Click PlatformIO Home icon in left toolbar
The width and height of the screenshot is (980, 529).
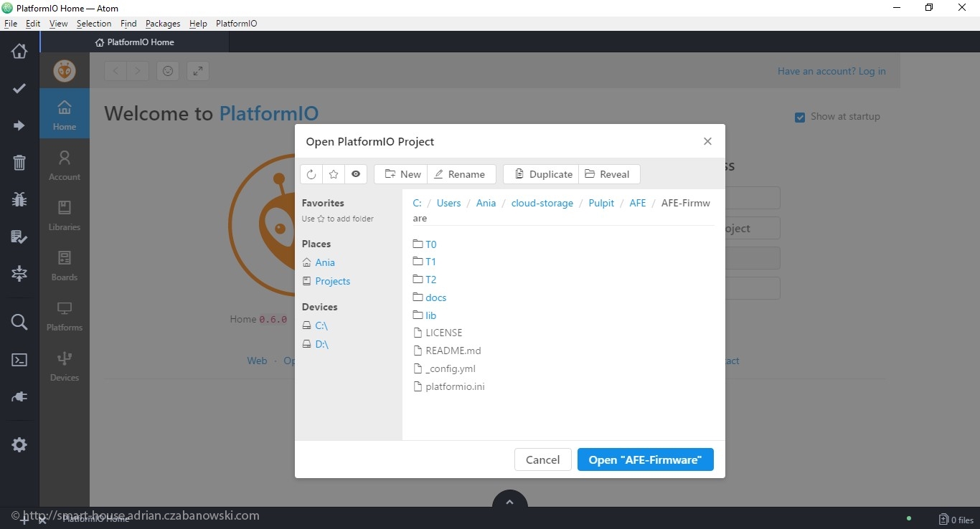coord(19,51)
